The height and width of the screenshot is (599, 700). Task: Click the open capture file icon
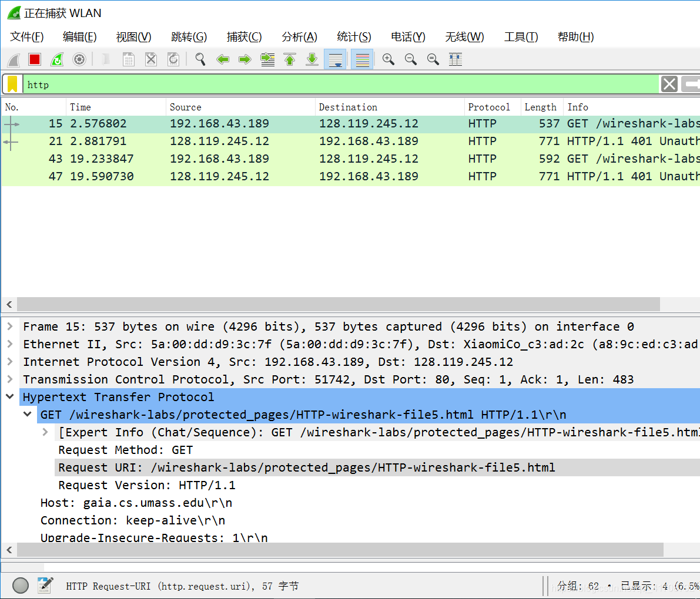click(x=106, y=59)
